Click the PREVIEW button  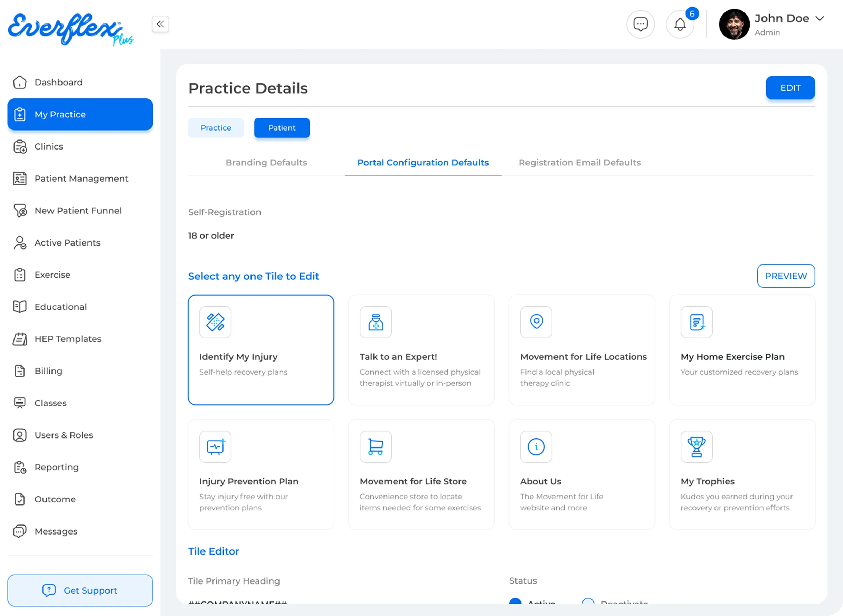[786, 276]
